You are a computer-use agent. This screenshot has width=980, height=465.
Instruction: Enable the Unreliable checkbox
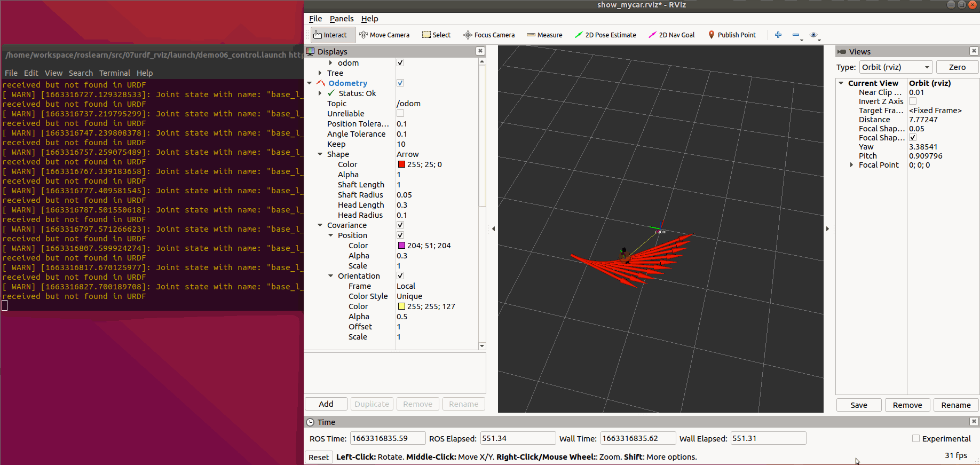400,114
